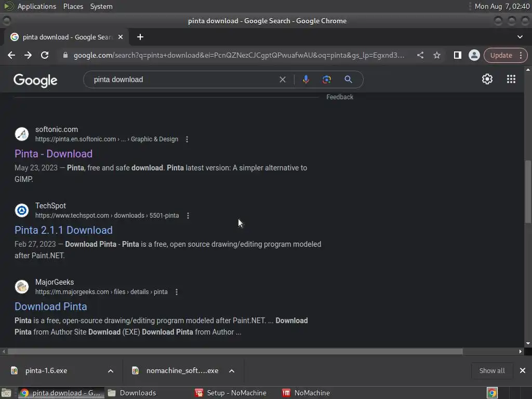Image resolution: width=532 pixels, height=399 pixels.
Task: Click the show desktop taskbar icon
Action: 6,393
